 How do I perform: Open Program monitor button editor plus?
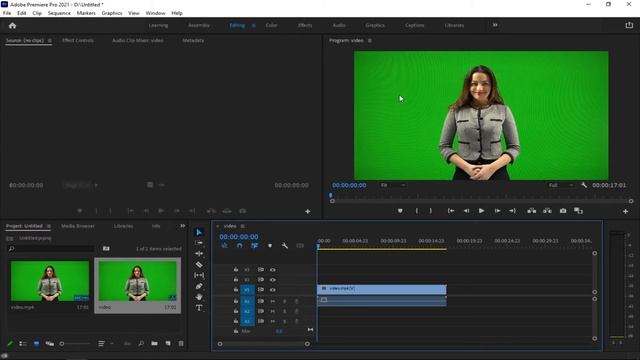[625, 211]
